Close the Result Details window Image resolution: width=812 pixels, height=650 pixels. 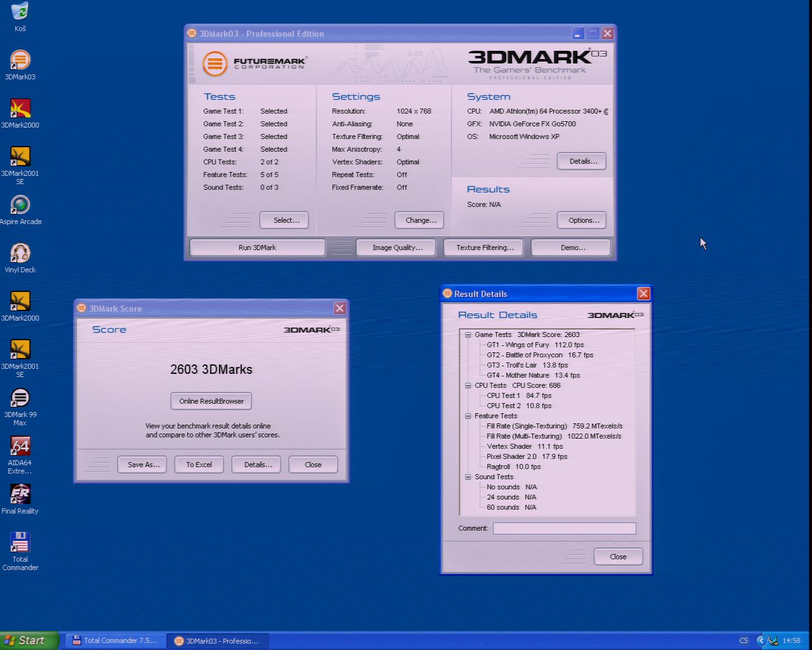(643, 293)
